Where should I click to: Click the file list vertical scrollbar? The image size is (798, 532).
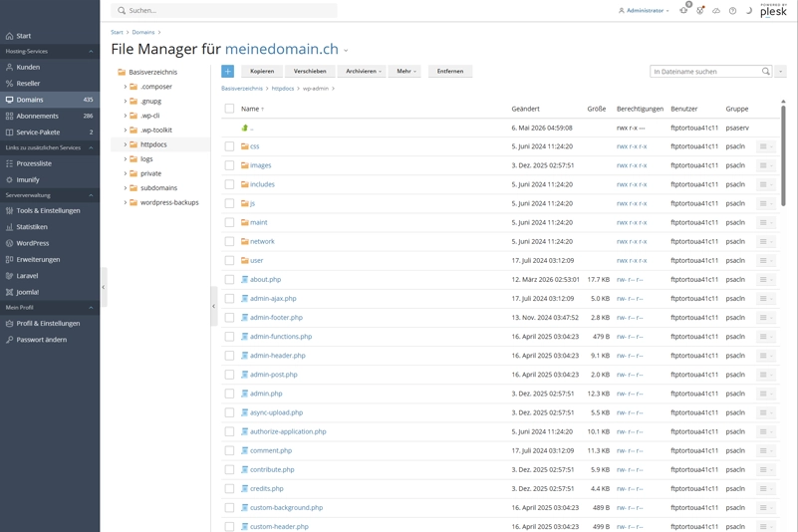783,155
